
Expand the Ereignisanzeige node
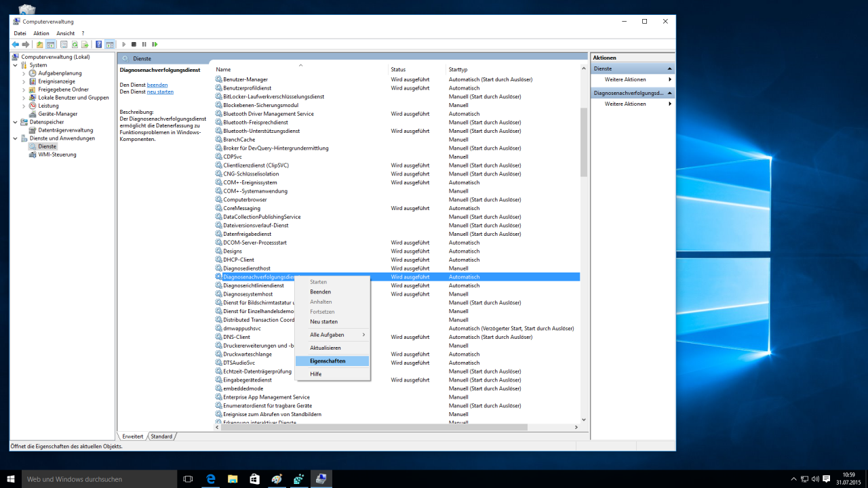click(x=24, y=81)
